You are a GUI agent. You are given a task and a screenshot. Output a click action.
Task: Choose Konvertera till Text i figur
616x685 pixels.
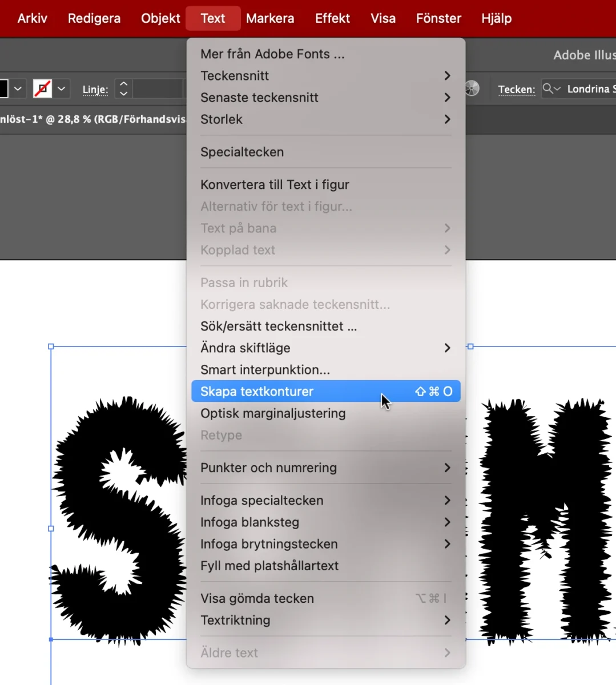[326, 184]
